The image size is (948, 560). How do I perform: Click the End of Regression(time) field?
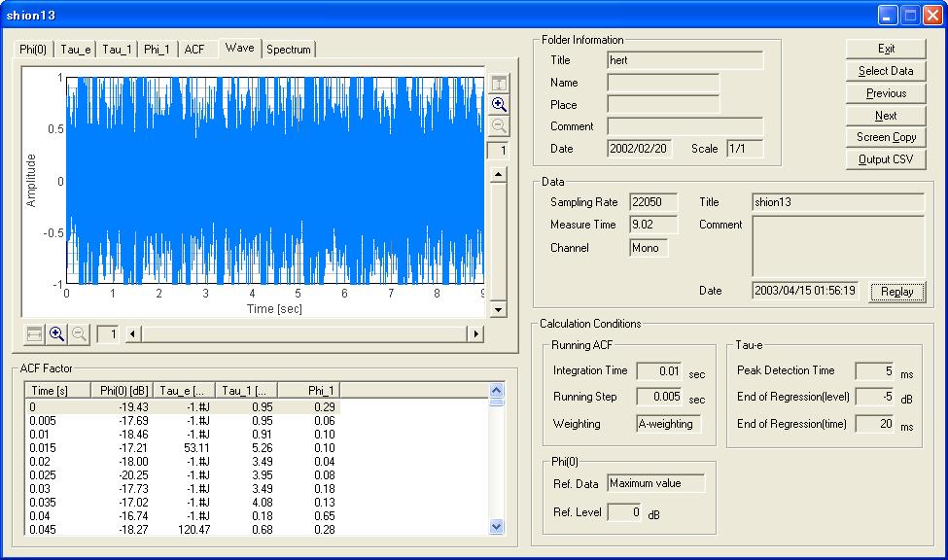(875, 424)
